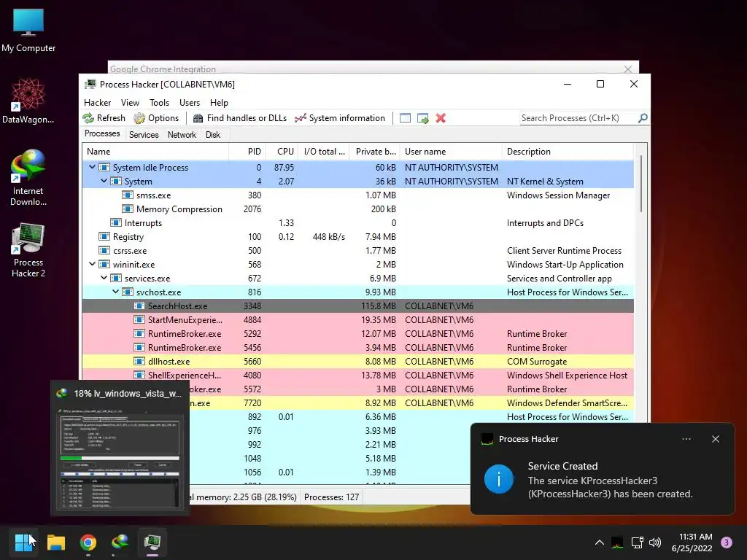Collapse the svchost.exe 816 tree node
Viewport: 747px width, 560px height.
pyautogui.click(x=115, y=292)
